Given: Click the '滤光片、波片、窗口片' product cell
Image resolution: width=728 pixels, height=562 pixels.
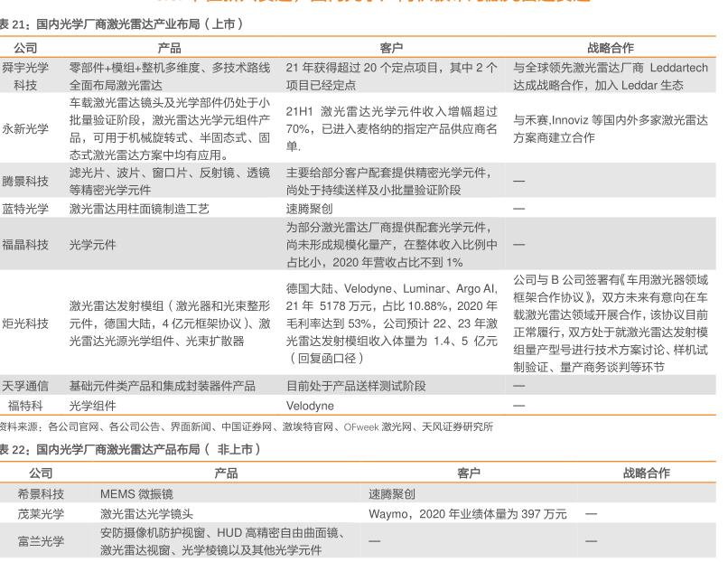Looking at the screenshot, I should pos(170,181).
